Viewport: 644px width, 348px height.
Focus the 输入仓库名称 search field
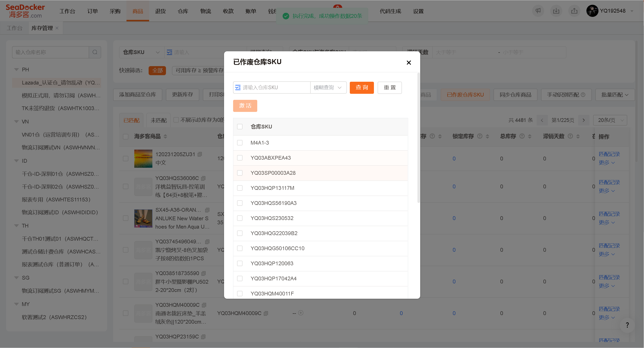click(x=51, y=52)
